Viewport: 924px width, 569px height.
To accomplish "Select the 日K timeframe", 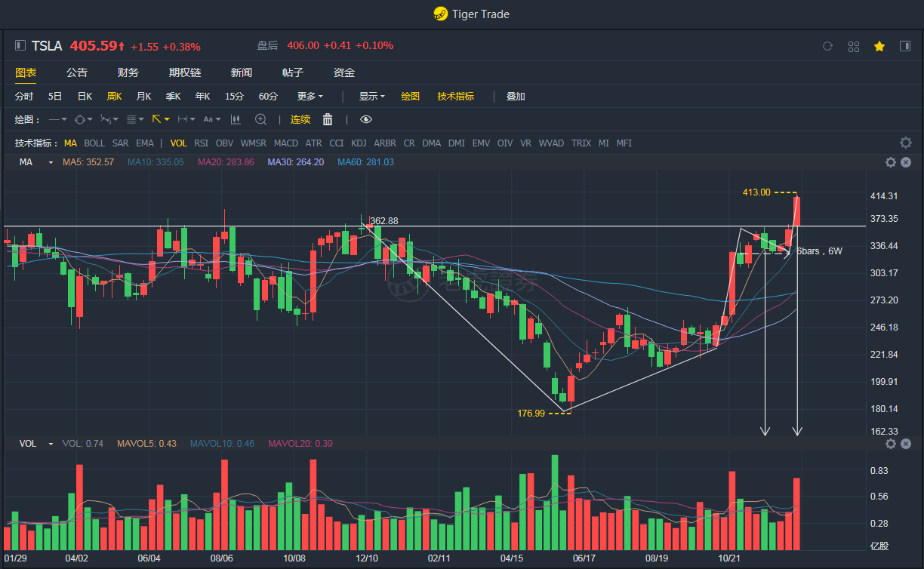I will 85,97.
